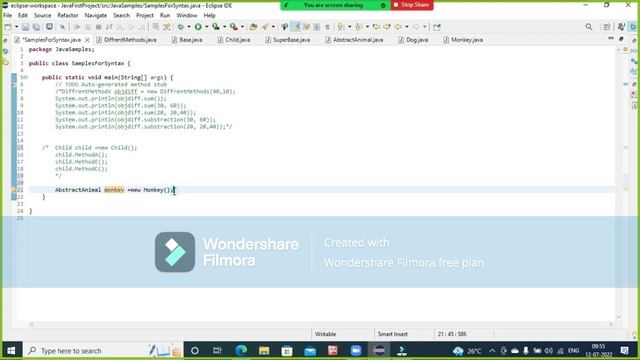Click the Smart Insert status entry
The height and width of the screenshot is (360, 640).
pyautogui.click(x=393, y=334)
